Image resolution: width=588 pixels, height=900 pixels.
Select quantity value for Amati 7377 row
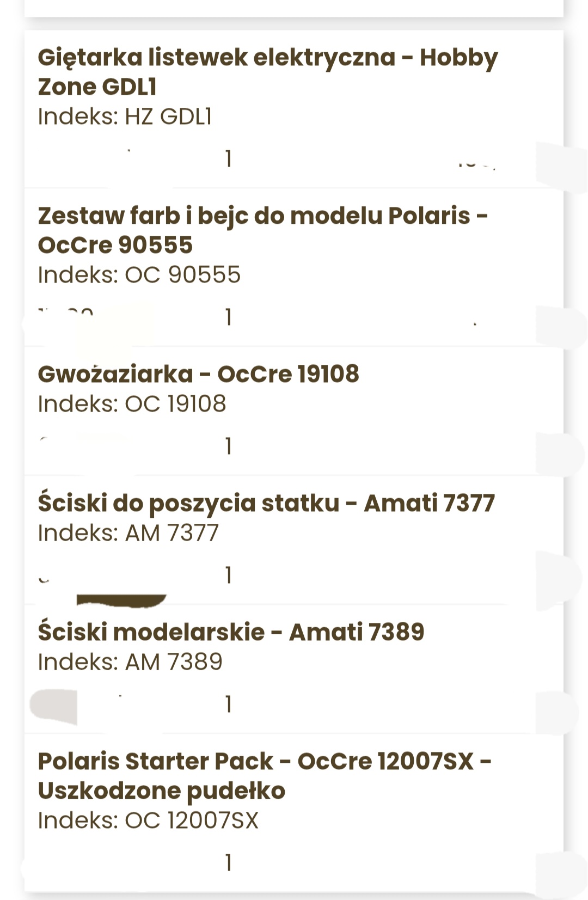click(229, 575)
